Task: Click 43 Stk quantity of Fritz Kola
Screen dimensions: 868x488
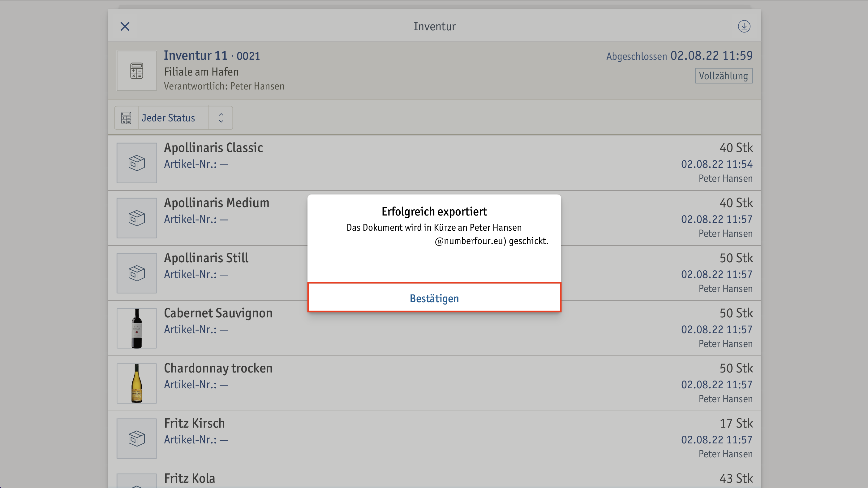Action: pos(736,478)
